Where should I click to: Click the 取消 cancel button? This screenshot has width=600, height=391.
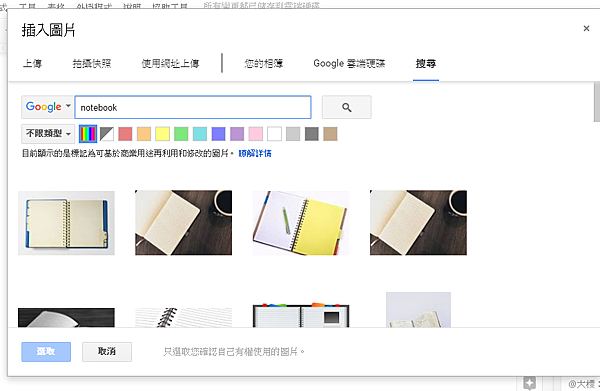pos(107,352)
